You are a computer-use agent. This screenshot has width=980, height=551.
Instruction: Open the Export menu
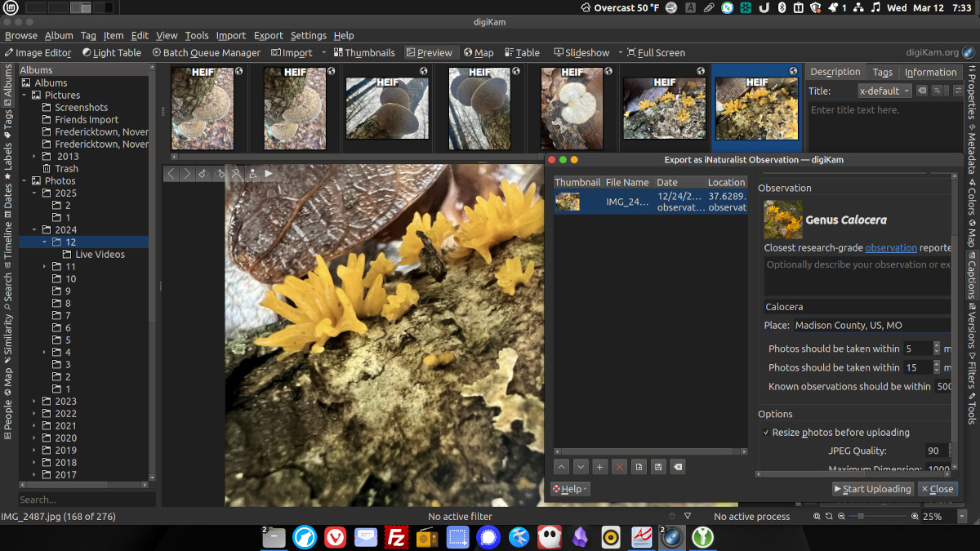coord(268,35)
